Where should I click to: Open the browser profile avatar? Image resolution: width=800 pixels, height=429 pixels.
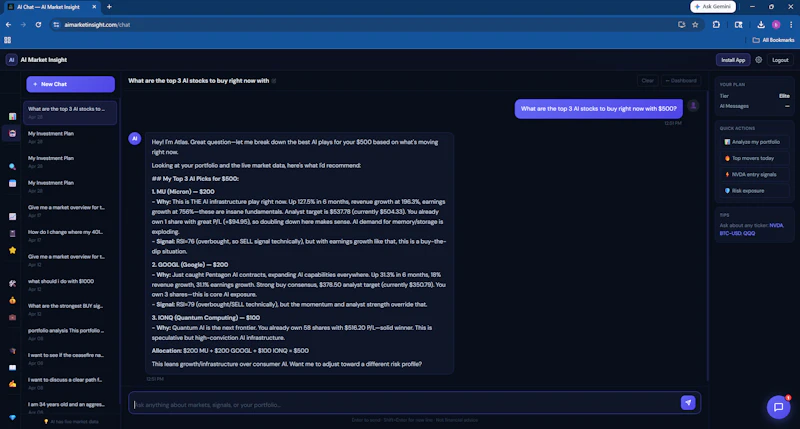coord(776,24)
